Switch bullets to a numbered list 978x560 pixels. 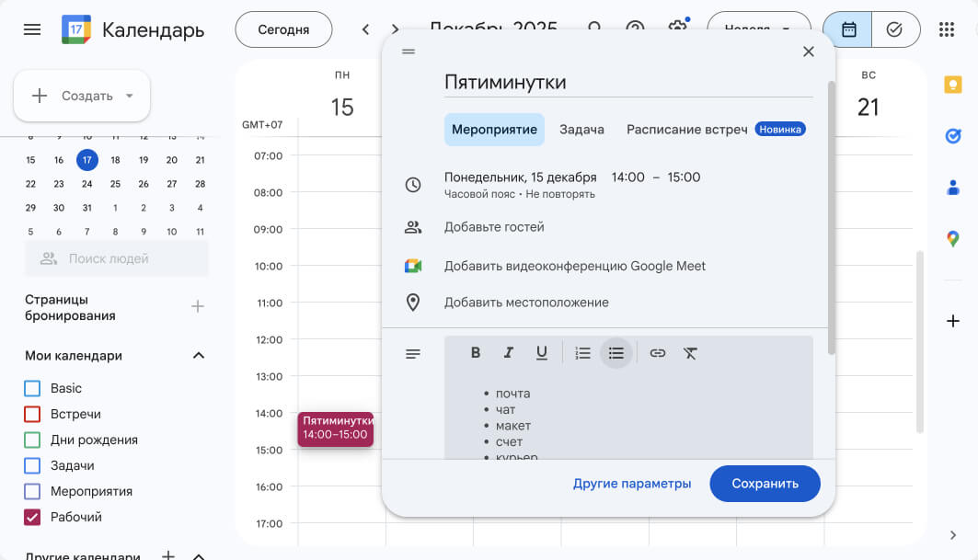click(x=582, y=352)
